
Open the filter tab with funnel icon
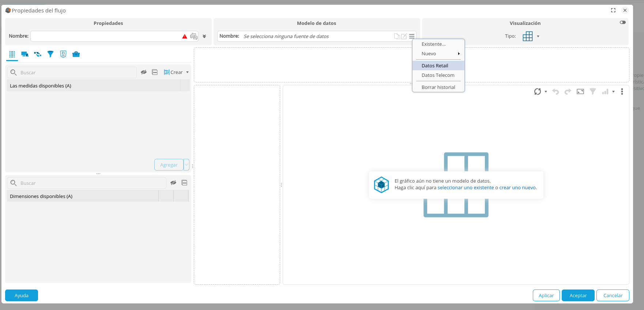tap(50, 54)
